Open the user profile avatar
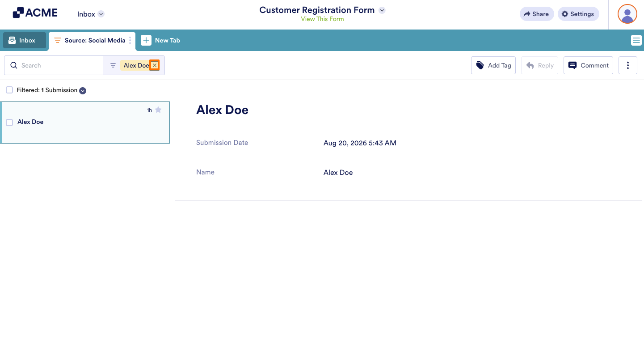644x356 pixels. [x=627, y=14]
